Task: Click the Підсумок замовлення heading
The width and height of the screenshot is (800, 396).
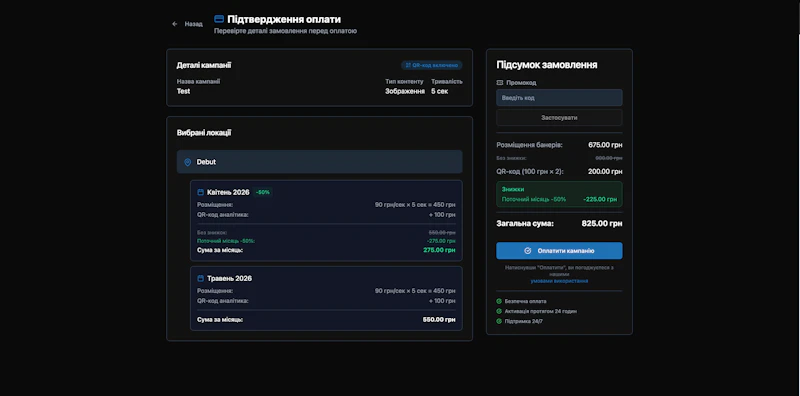Action: click(x=547, y=65)
